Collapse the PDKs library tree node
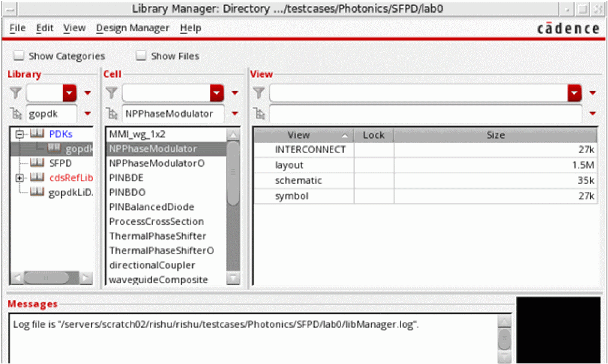The width and height of the screenshot is (608, 364). (19, 134)
